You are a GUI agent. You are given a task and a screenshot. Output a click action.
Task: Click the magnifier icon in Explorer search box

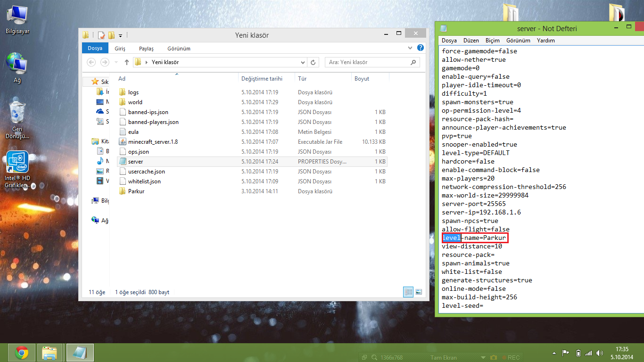click(x=413, y=62)
